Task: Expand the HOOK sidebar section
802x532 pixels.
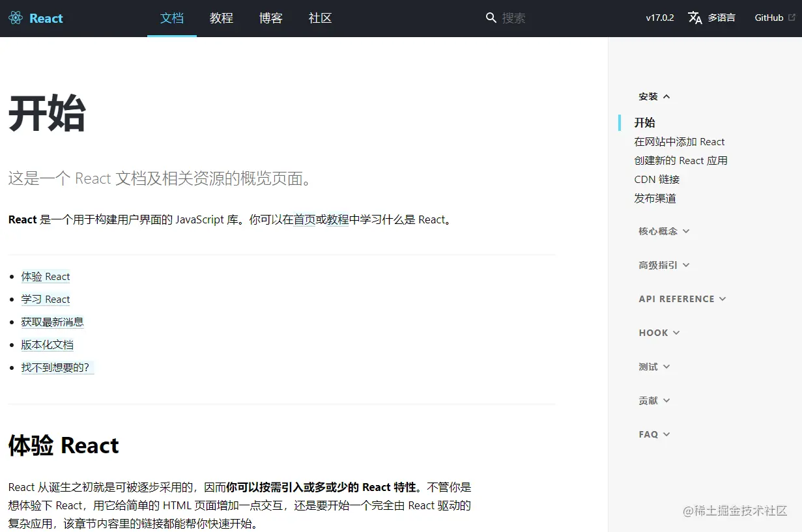Action: pos(659,333)
